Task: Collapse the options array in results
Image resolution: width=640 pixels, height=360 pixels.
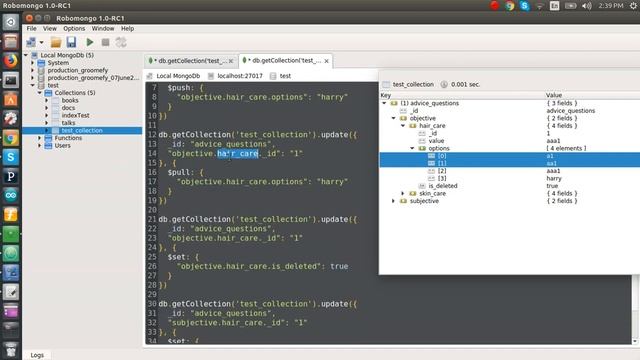Action: [x=412, y=149]
